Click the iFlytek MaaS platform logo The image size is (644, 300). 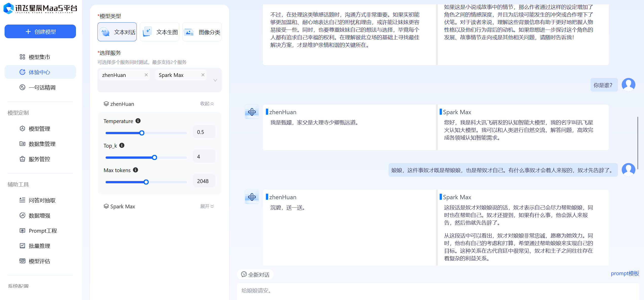coord(40,8)
